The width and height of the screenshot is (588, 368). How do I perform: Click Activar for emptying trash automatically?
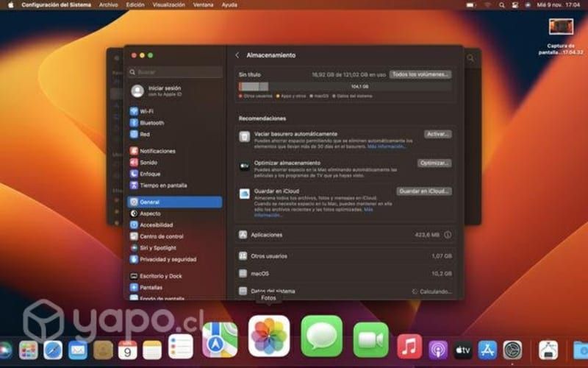tap(437, 134)
